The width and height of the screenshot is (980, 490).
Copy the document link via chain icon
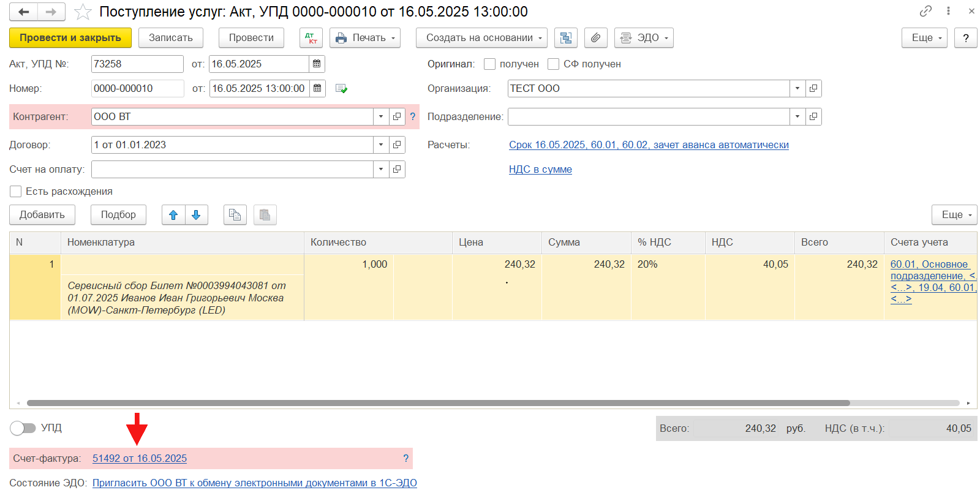[x=925, y=11]
